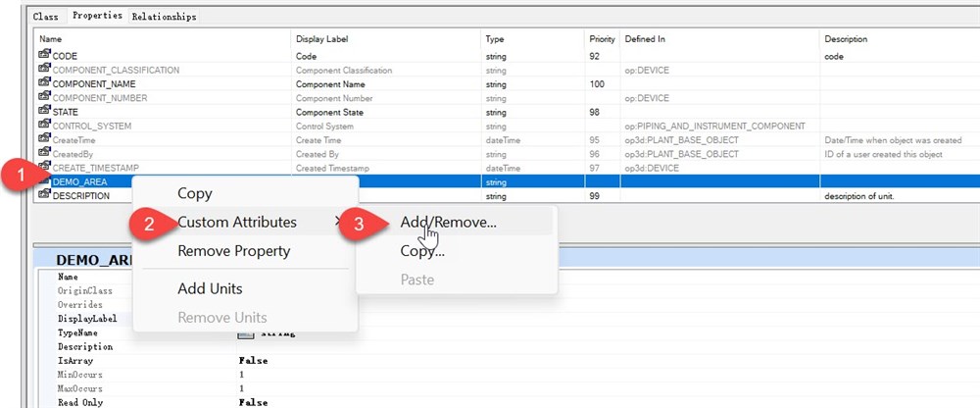Click the property icon beside CODE
The width and height of the screenshot is (980, 408).
[x=44, y=55]
